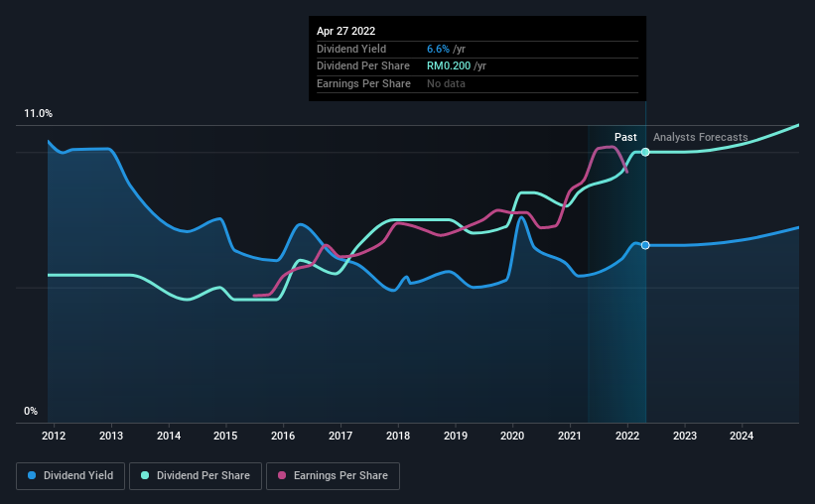Screen dimensions: 815x504
Task: Toggle the Earnings Per Share legend button
Action: tap(333, 476)
